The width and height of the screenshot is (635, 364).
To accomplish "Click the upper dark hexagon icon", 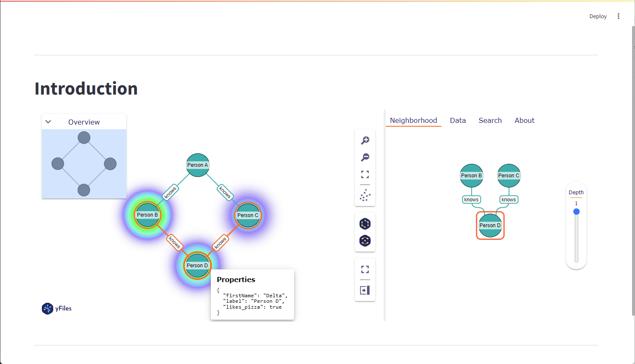I will pos(365,223).
